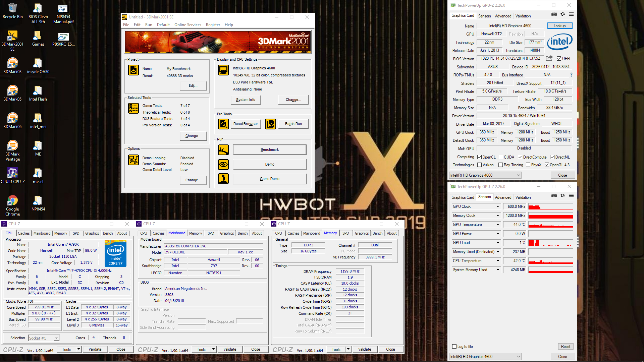This screenshot has width=644, height=362.
Task: Toggle the DirectCompute checkbox
Action: click(520, 157)
